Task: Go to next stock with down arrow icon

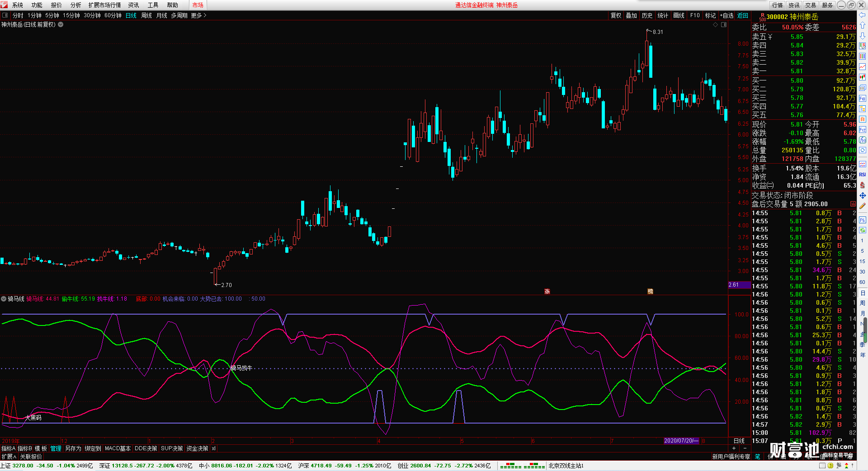Action: click(x=863, y=36)
